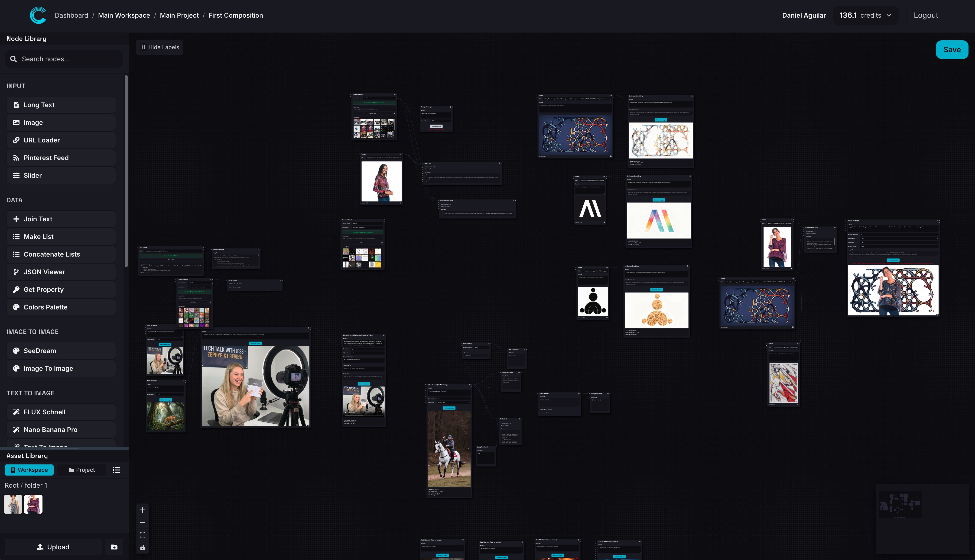
Task: Click the fit view icon
Action: coord(142,535)
